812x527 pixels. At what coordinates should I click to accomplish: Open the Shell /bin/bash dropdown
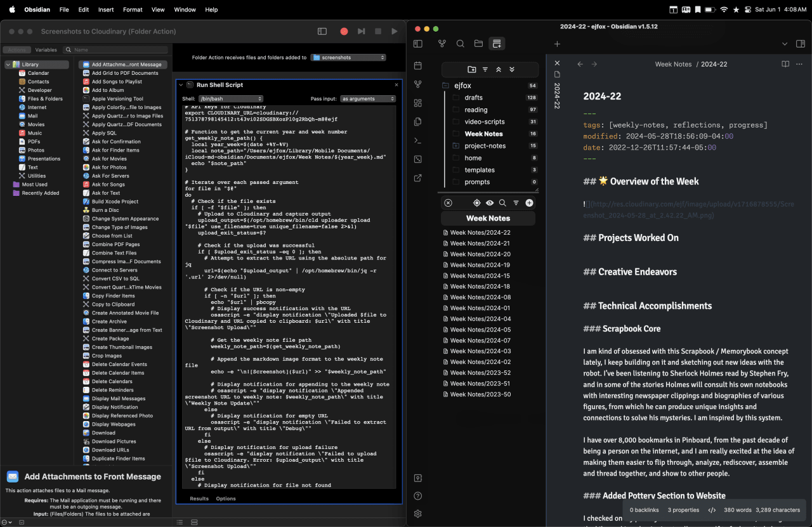(x=231, y=99)
